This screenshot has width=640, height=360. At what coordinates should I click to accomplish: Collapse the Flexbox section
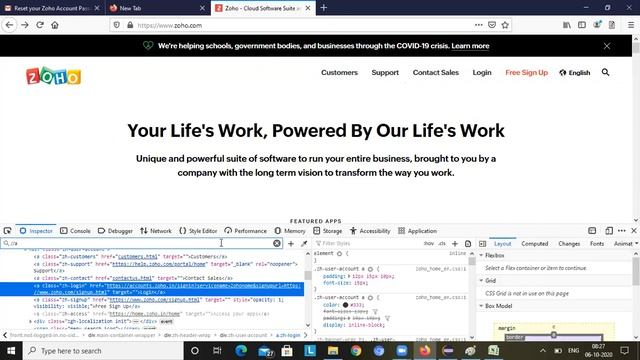point(481,256)
